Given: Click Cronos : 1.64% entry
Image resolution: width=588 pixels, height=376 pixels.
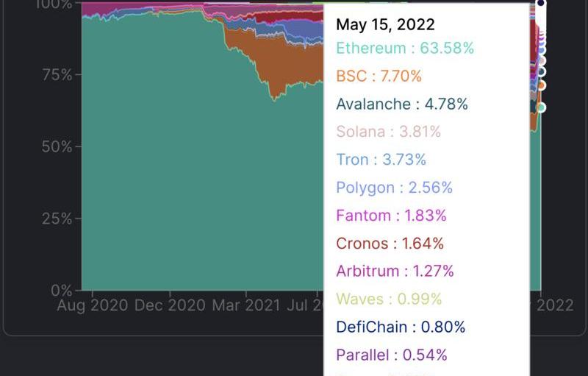Looking at the screenshot, I should [390, 244].
